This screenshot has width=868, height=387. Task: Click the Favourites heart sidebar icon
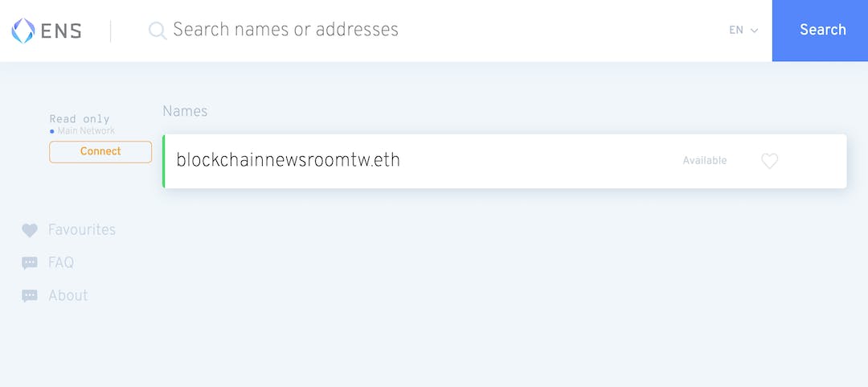[30, 230]
